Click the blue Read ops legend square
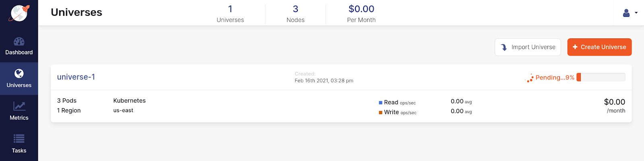This screenshot has width=644, height=161. click(380, 103)
